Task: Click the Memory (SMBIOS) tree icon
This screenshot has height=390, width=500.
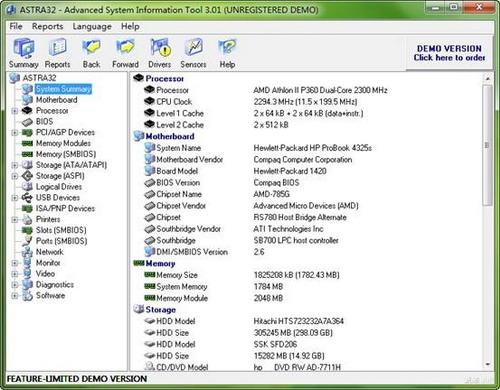Action: 27,154
